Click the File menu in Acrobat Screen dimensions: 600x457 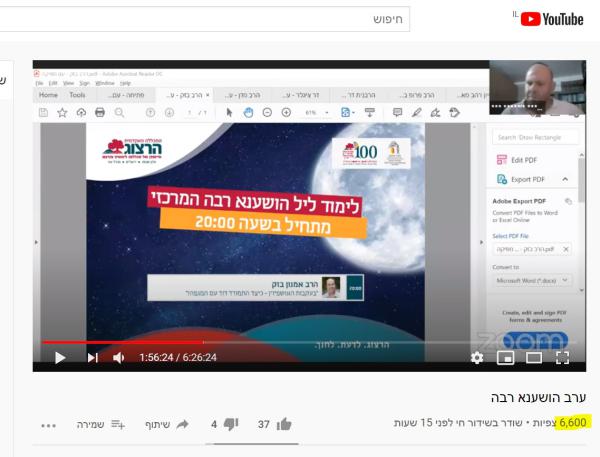coord(39,83)
